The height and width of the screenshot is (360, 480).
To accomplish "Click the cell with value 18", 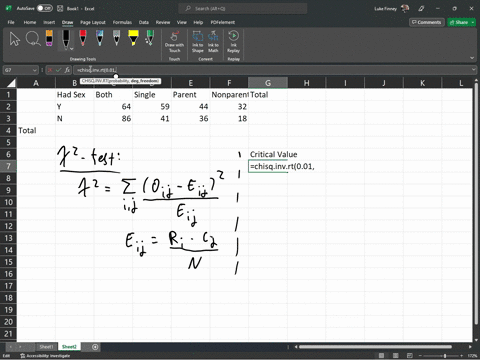I will coord(229,119).
